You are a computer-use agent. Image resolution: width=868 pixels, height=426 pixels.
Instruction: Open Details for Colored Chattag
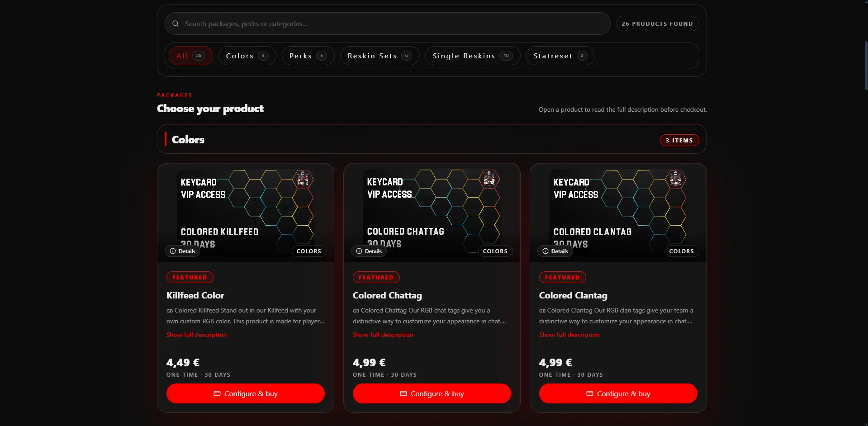tap(369, 251)
